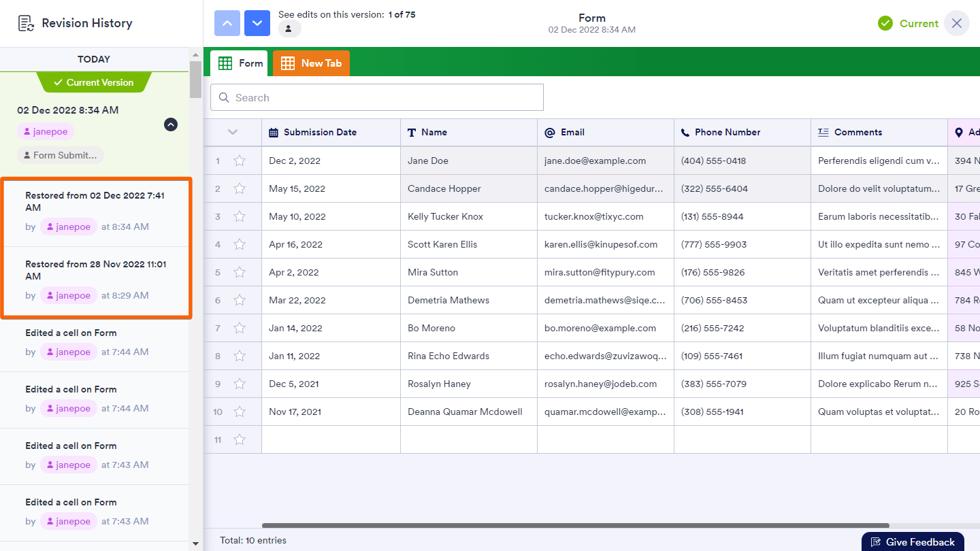Click the Revision History icon
Viewport: 980px width, 551px height.
26,23
